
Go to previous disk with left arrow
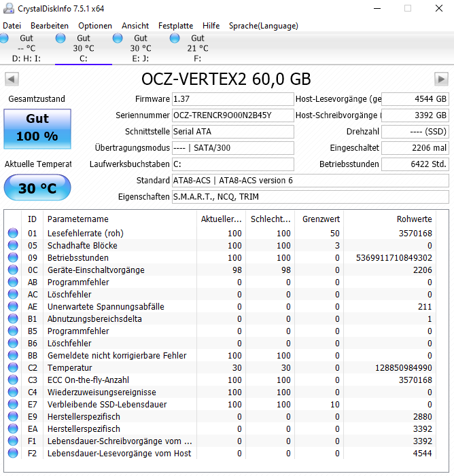click(x=12, y=79)
